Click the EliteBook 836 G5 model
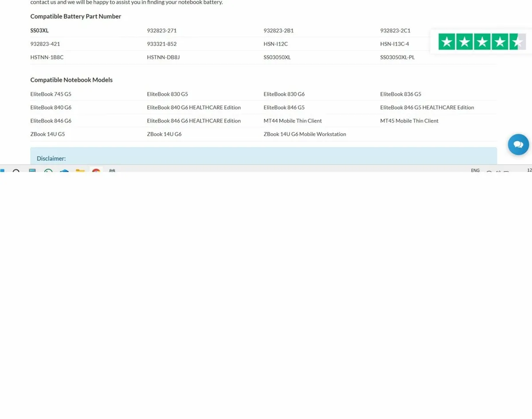The image size is (532, 419). (x=401, y=94)
